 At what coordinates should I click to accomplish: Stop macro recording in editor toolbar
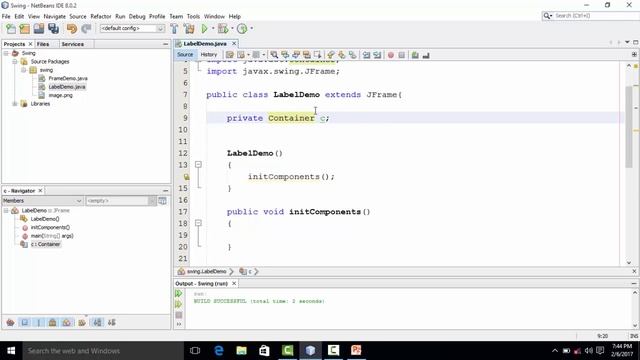402,55
